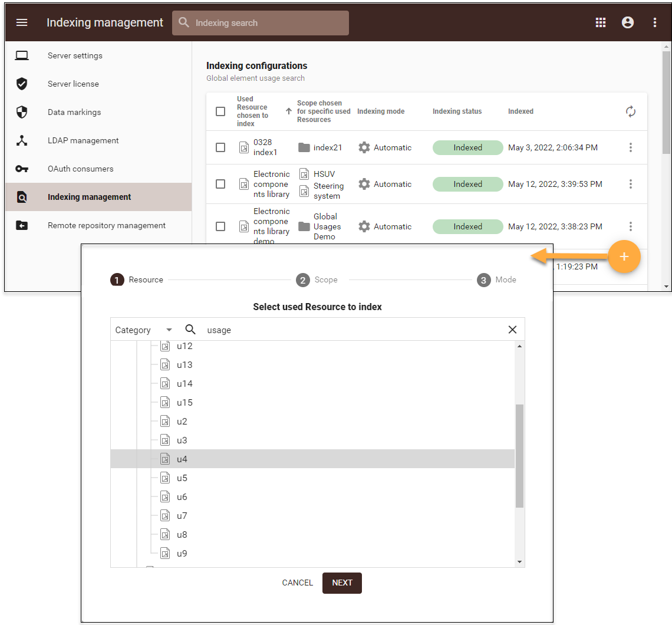Click the LDAP management tree icon
Viewport: 672px width, 625px height.
(22, 140)
